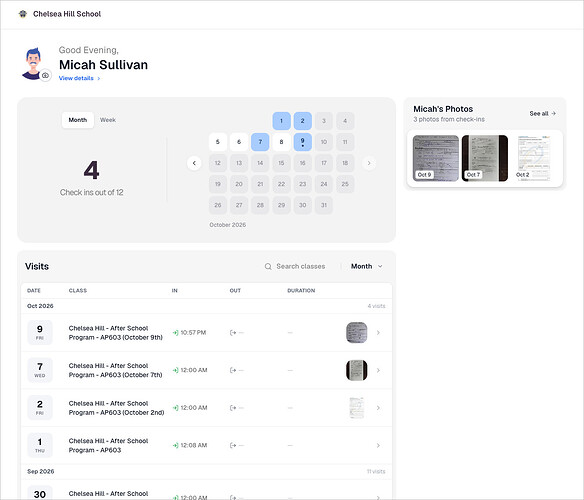Open the photo in the October 2nd visit row
The image size is (584, 500).
tap(357, 408)
